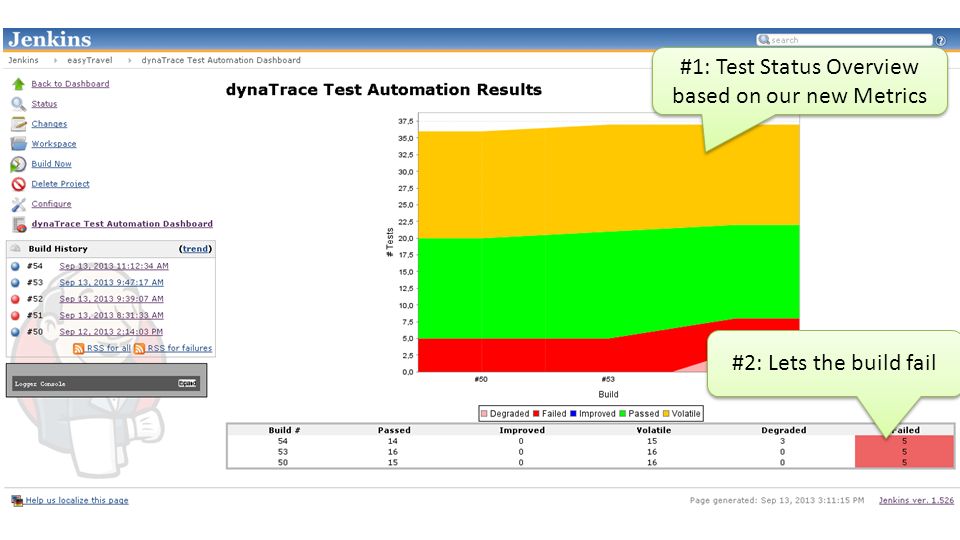Click the RSS for failures link
Image resolution: width=960 pixels, height=540 pixels.
click(x=179, y=348)
